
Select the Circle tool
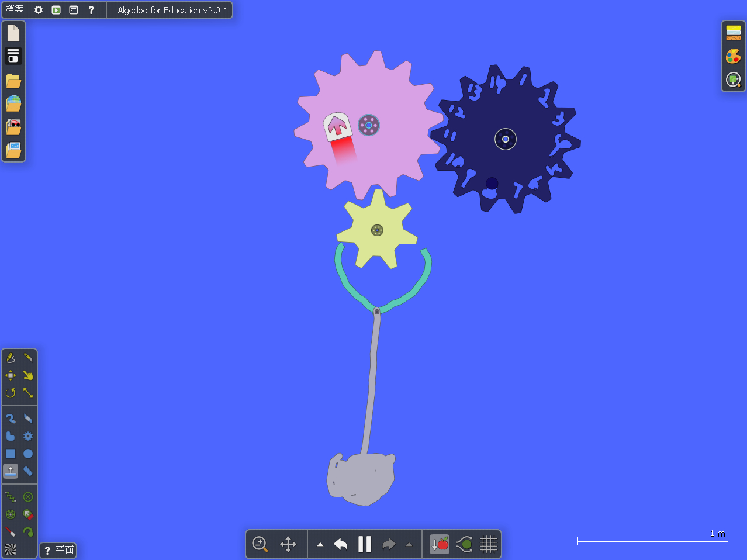28,454
